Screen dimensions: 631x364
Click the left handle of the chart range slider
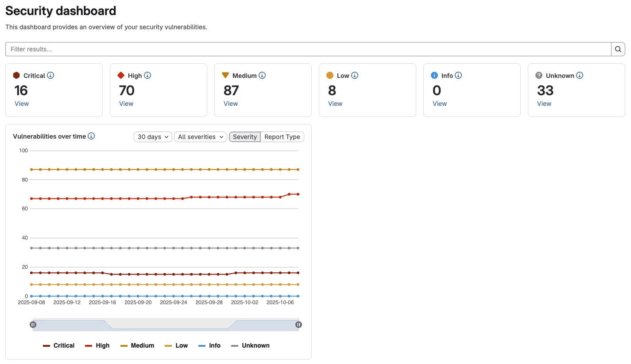[x=33, y=324]
